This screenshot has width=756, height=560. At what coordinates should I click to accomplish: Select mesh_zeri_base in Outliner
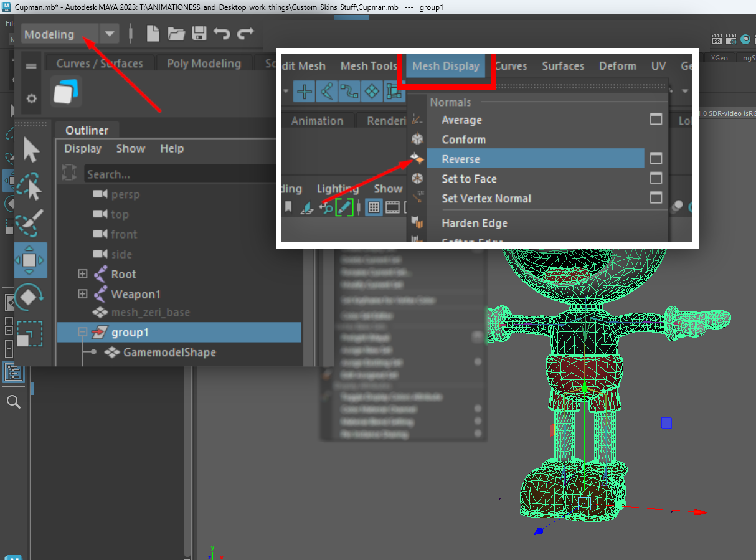point(150,313)
